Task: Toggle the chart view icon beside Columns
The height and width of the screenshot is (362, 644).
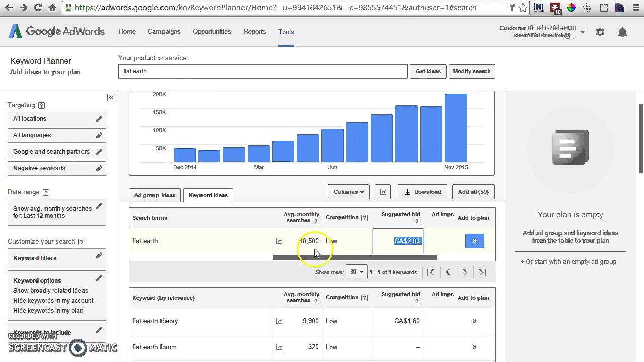Action: (383, 192)
